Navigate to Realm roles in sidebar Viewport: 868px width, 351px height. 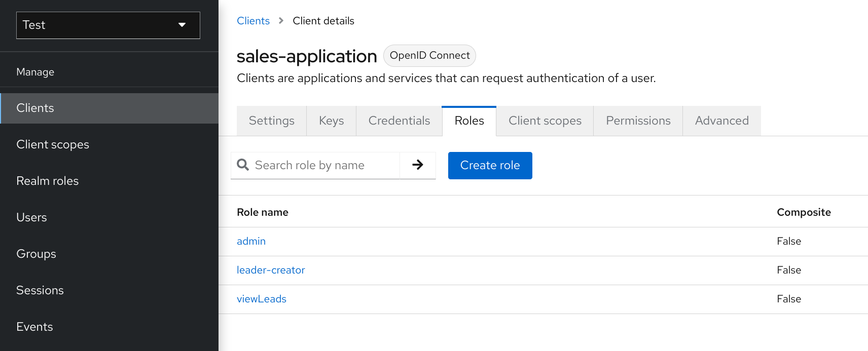click(48, 181)
